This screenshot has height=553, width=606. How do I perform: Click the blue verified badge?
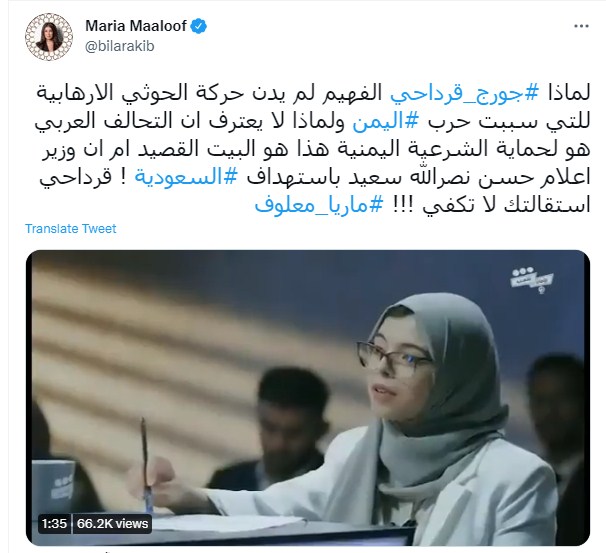pyautogui.click(x=199, y=26)
